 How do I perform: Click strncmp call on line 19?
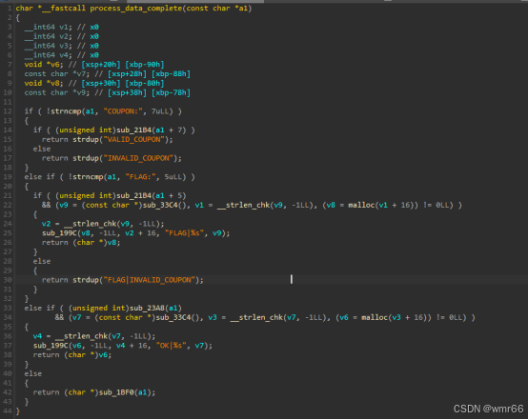tap(88, 177)
